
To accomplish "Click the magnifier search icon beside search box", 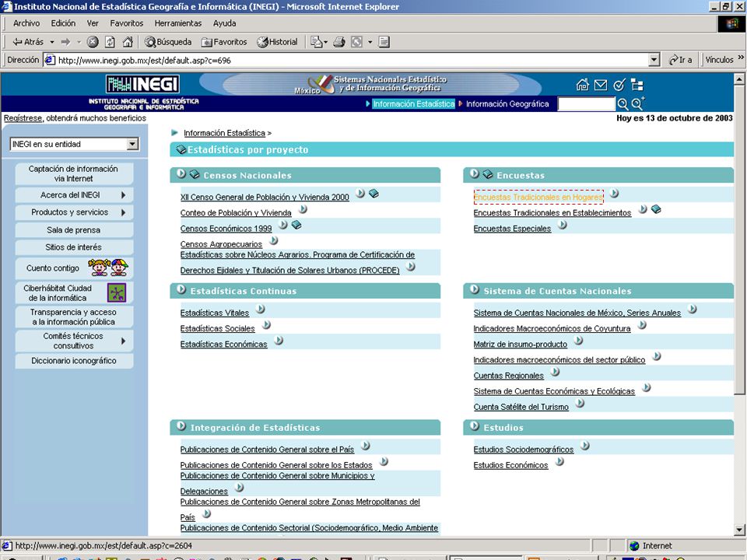I will coord(622,103).
